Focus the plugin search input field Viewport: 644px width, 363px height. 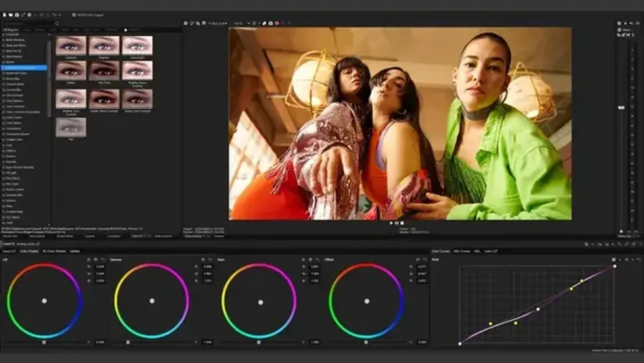click(28, 24)
